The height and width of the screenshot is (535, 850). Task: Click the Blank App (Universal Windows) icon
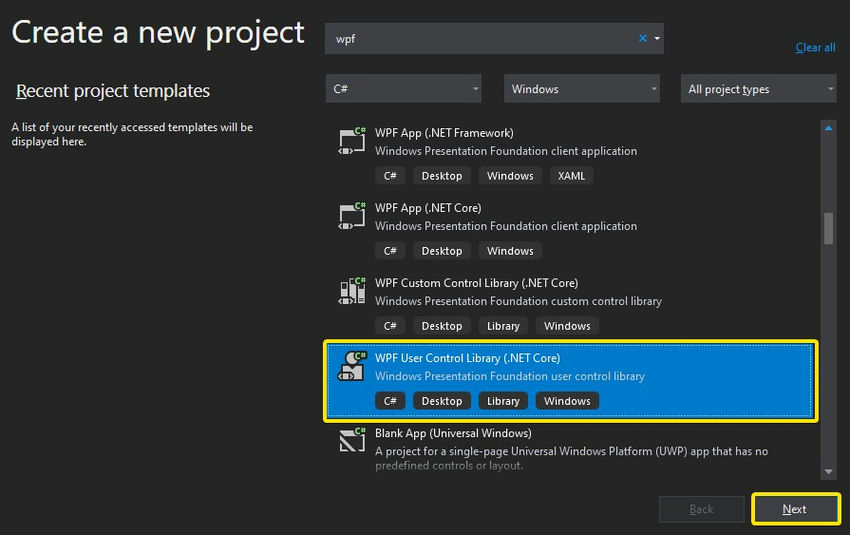point(352,440)
